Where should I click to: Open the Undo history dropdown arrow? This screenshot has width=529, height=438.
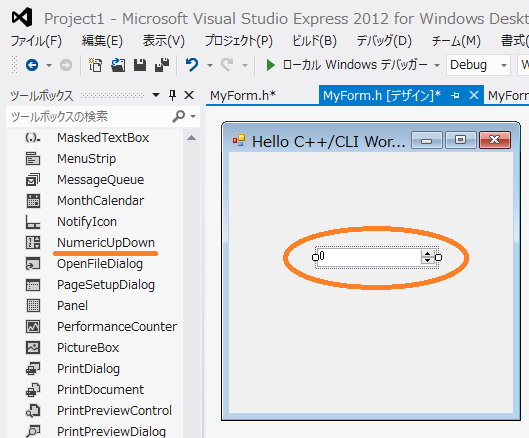point(210,65)
